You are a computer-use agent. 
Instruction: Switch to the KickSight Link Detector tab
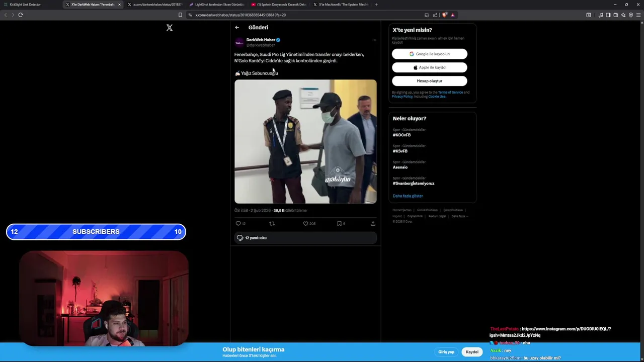pyautogui.click(x=30, y=5)
